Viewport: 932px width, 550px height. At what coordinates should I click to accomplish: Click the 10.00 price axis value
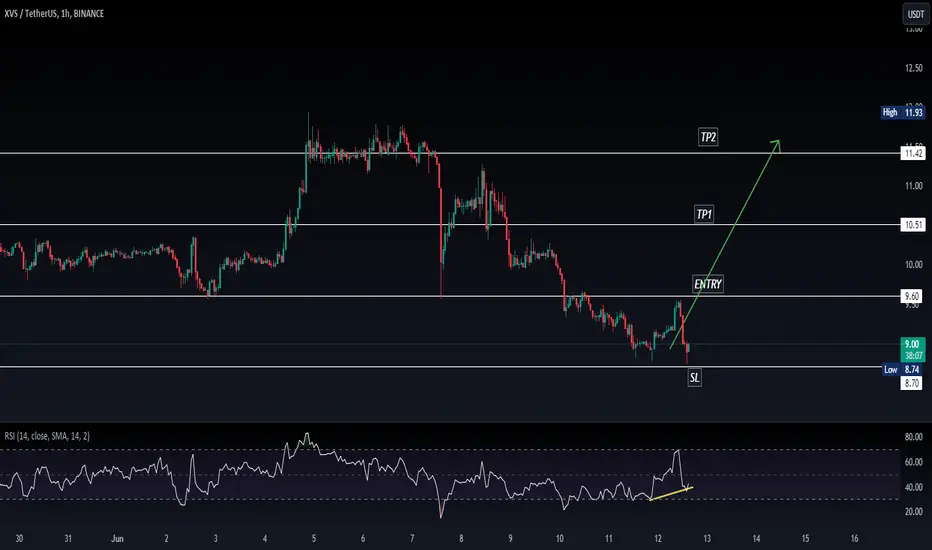point(914,265)
